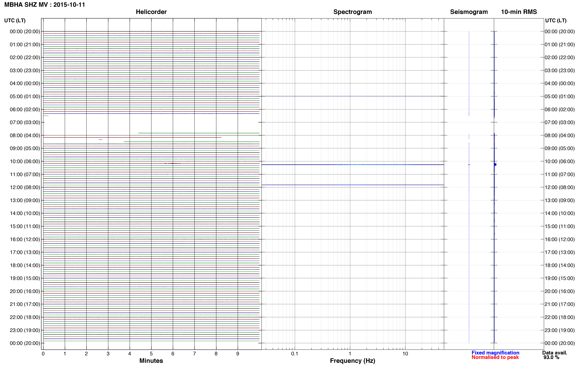Click the red event burst on the 10:00 helicorder trace

coord(173,163)
